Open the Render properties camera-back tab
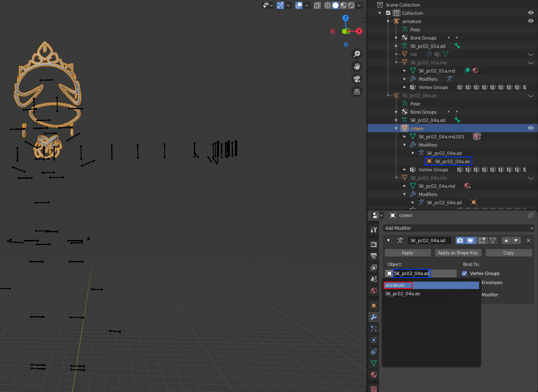538x392 pixels. 374,244
